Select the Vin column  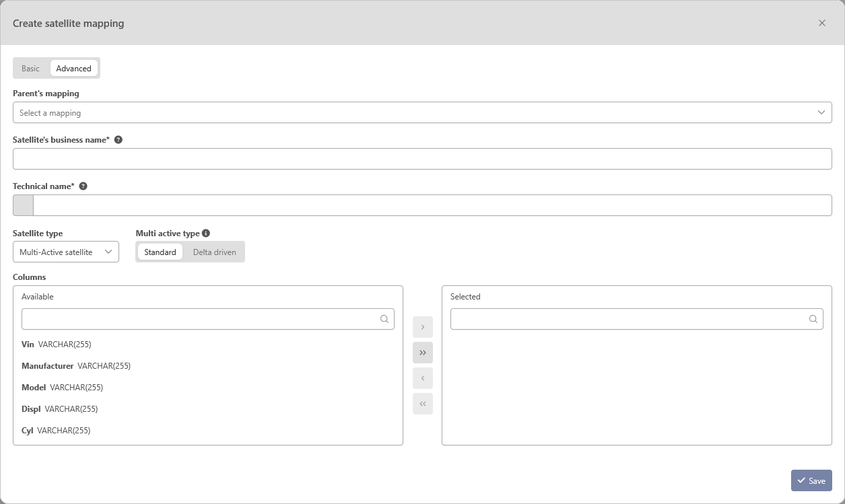(x=208, y=345)
